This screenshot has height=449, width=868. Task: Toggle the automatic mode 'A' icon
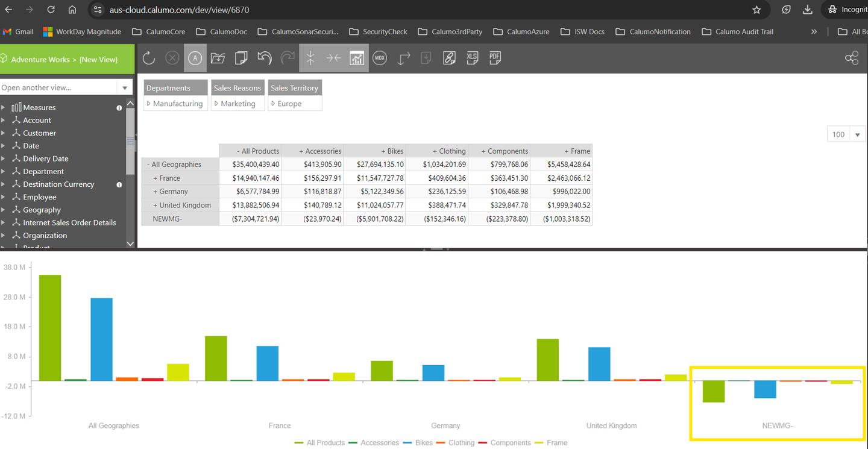pyautogui.click(x=195, y=58)
